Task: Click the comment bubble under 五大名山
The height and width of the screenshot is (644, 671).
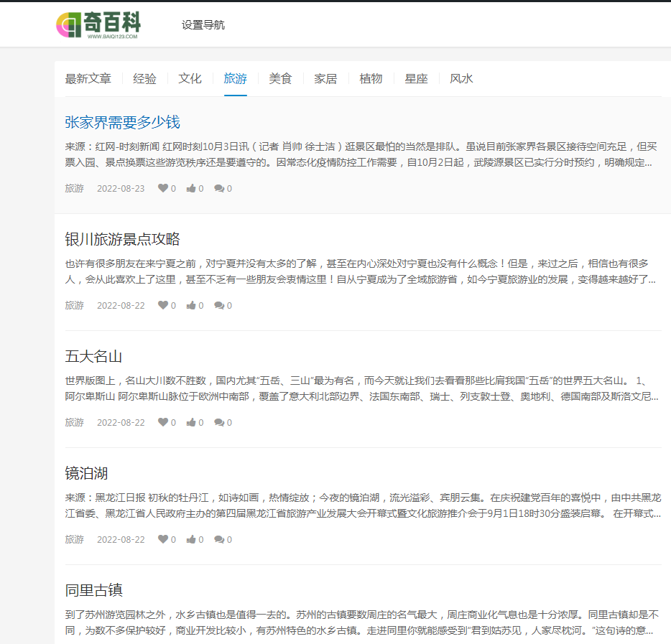Action: pyautogui.click(x=218, y=422)
